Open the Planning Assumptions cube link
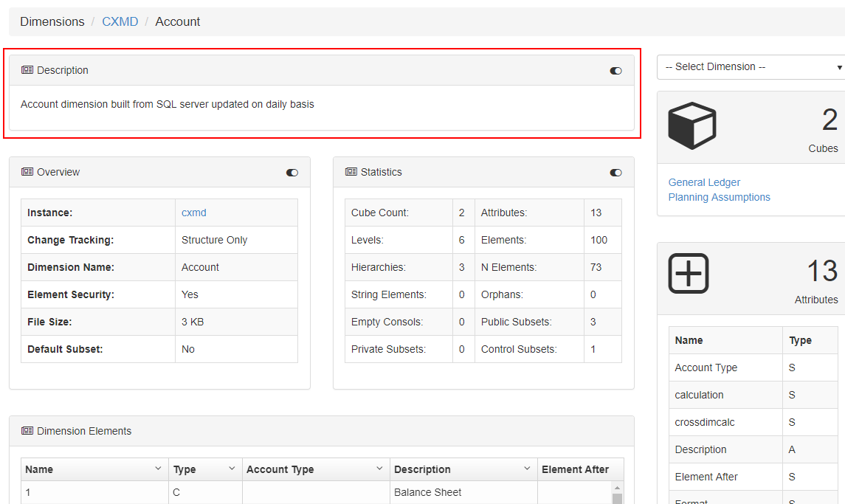 pos(719,197)
